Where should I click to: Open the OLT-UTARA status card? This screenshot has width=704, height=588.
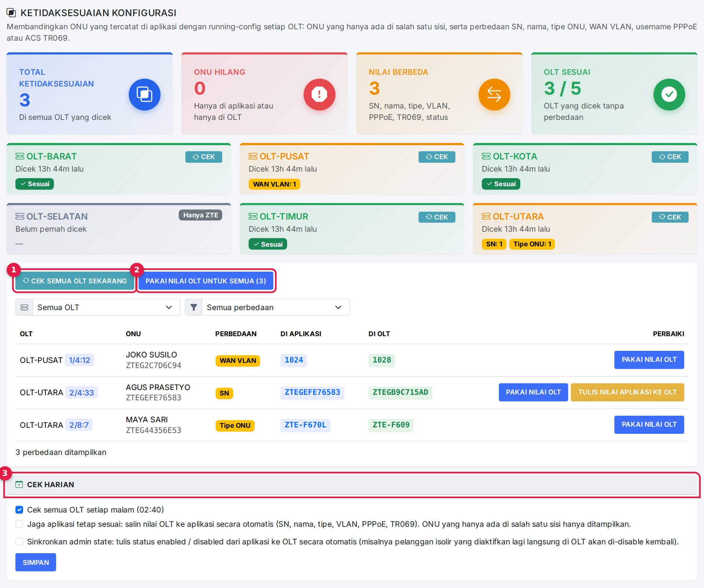tap(585, 229)
